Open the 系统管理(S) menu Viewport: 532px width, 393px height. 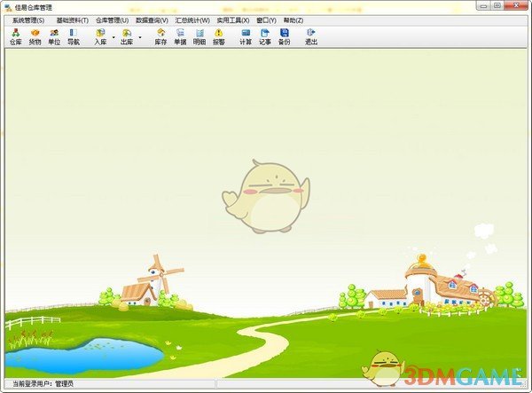point(28,20)
